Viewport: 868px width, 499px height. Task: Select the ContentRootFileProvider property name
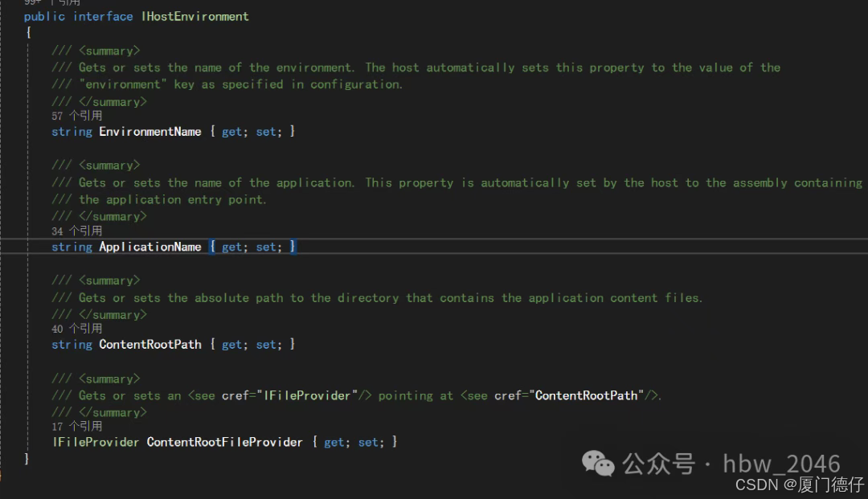[225, 442]
